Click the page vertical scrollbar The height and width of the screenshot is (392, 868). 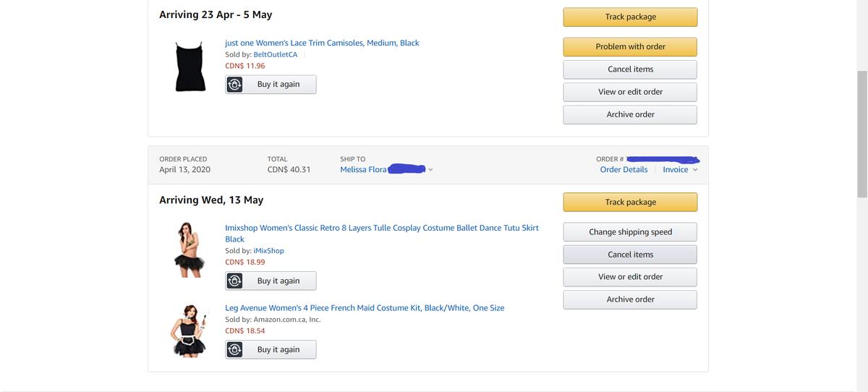click(x=861, y=134)
